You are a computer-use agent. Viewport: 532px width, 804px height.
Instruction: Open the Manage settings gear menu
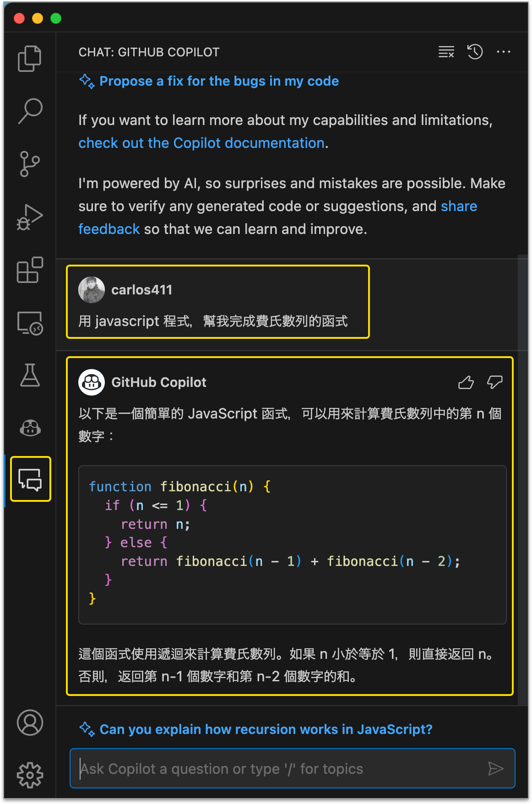(30, 775)
